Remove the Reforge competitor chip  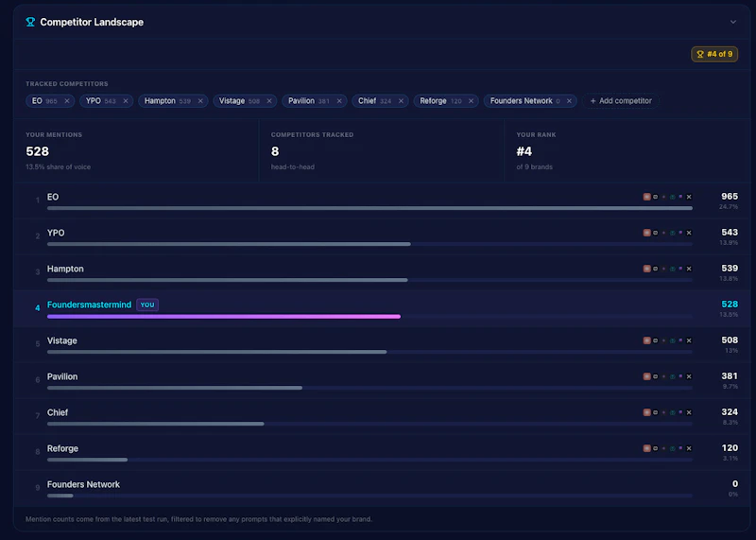pyautogui.click(x=471, y=101)
